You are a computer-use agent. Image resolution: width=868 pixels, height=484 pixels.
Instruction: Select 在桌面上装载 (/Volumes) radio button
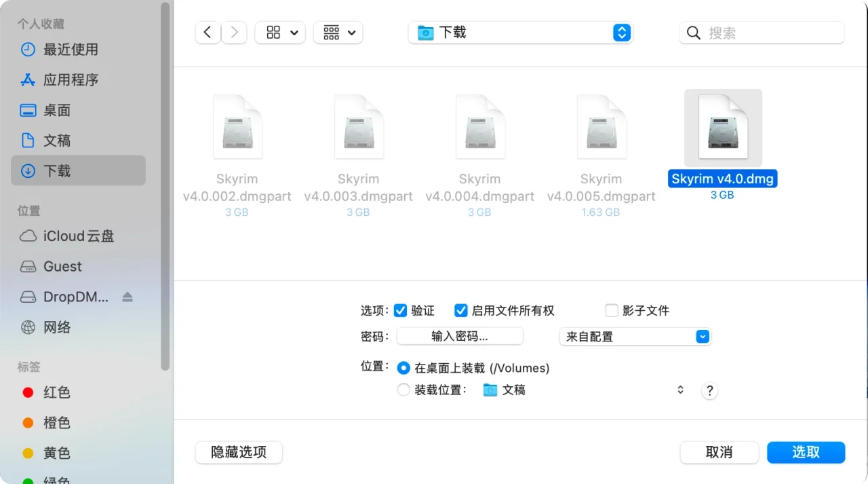403,368
